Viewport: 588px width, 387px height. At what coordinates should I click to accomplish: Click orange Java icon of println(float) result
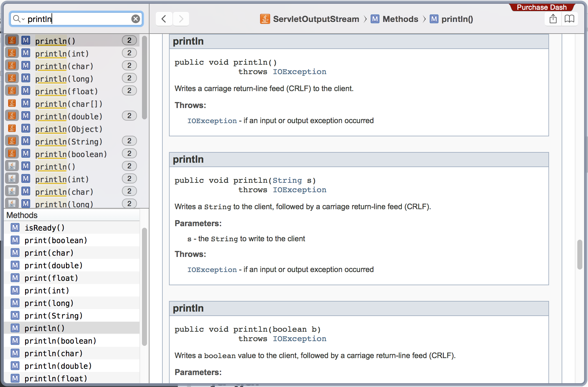click(x=12, y=91)
